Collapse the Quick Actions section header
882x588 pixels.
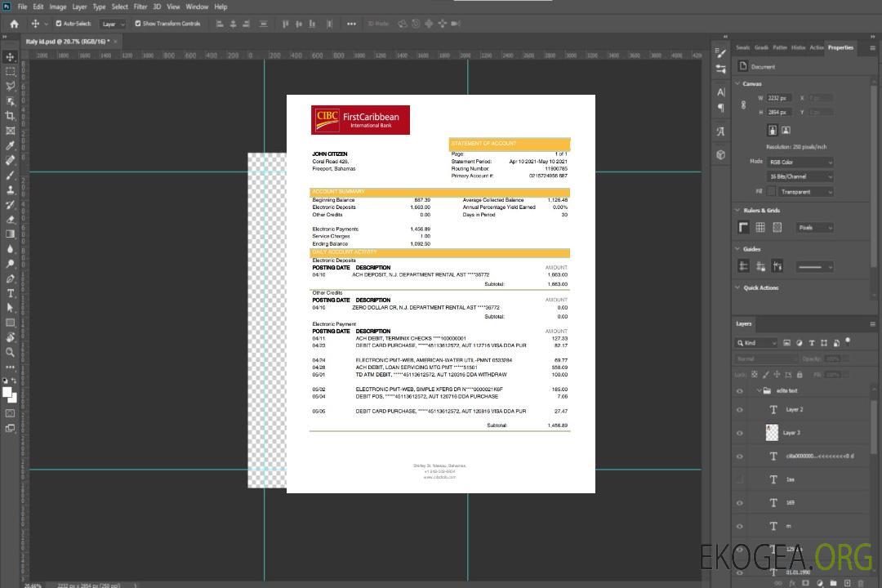coord(738,287)
